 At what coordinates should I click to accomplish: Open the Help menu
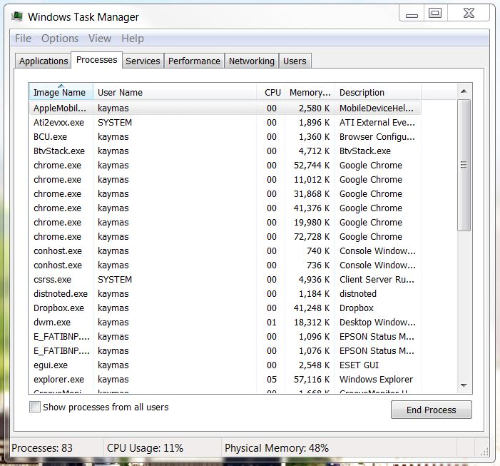(132, 38)
